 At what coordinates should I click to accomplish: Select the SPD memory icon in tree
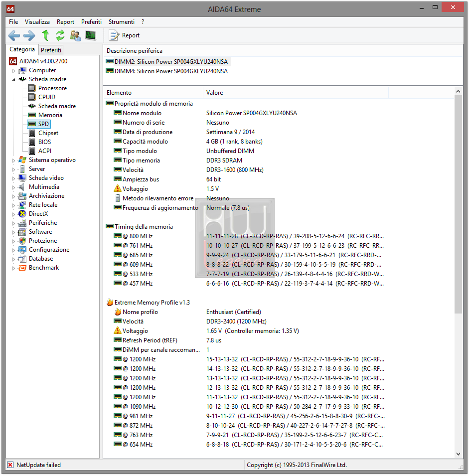[32, 124]
